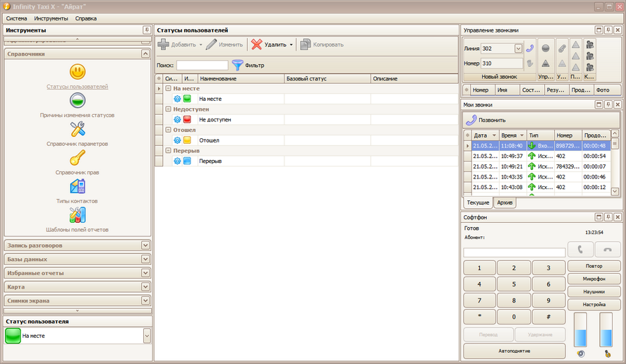Screen dimensions: 626x364
Task: Click blue status square in Перерыв row
Action: point(187,161)
